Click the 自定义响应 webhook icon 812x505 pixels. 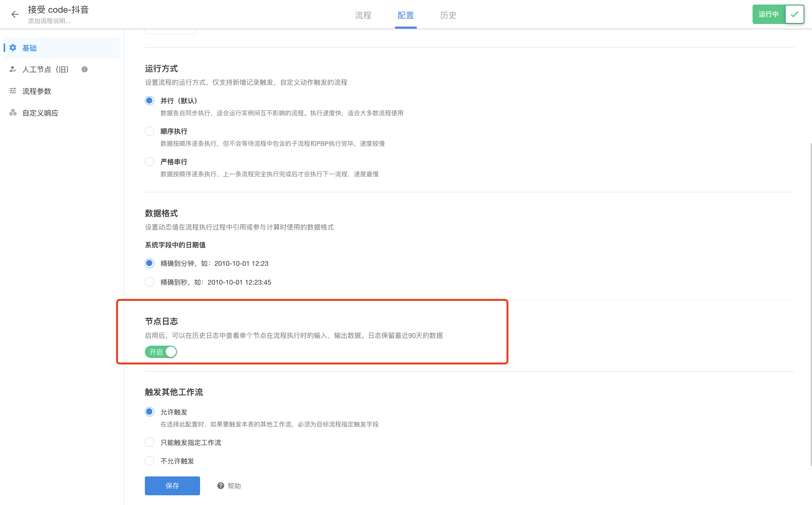tap(13, 113)
